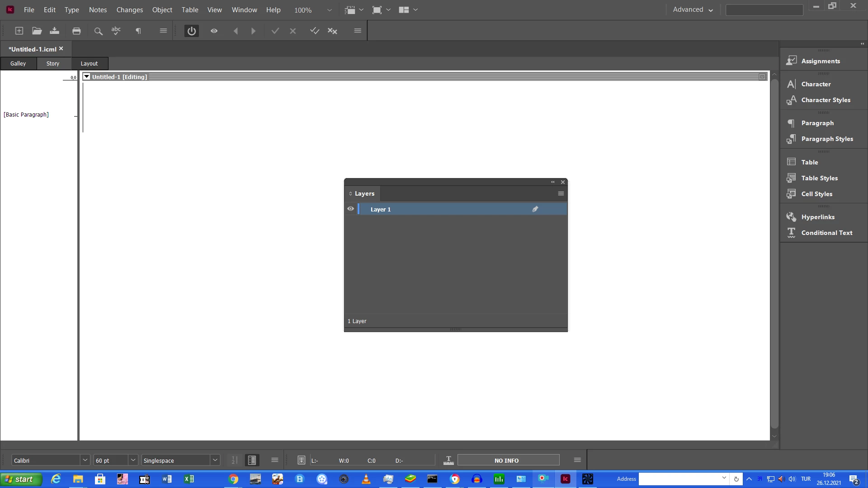Open Layers panel flyout menu
This screenshot has width=868, height=488.
pos(561,193)
